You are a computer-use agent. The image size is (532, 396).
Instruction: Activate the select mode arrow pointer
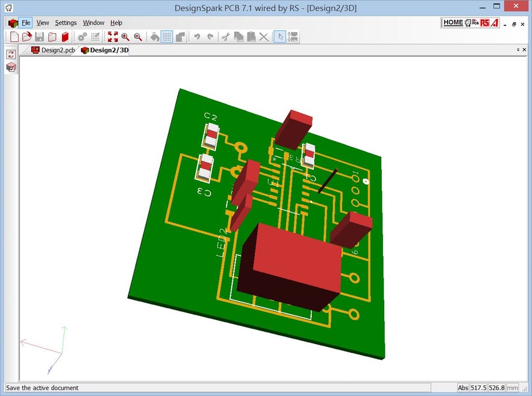(280, 37)
